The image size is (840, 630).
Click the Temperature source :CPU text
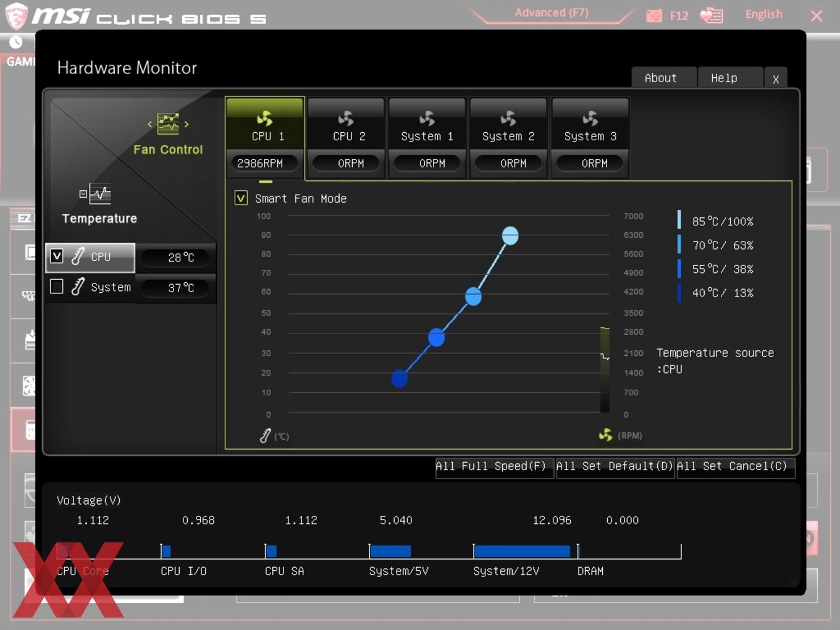715,361
